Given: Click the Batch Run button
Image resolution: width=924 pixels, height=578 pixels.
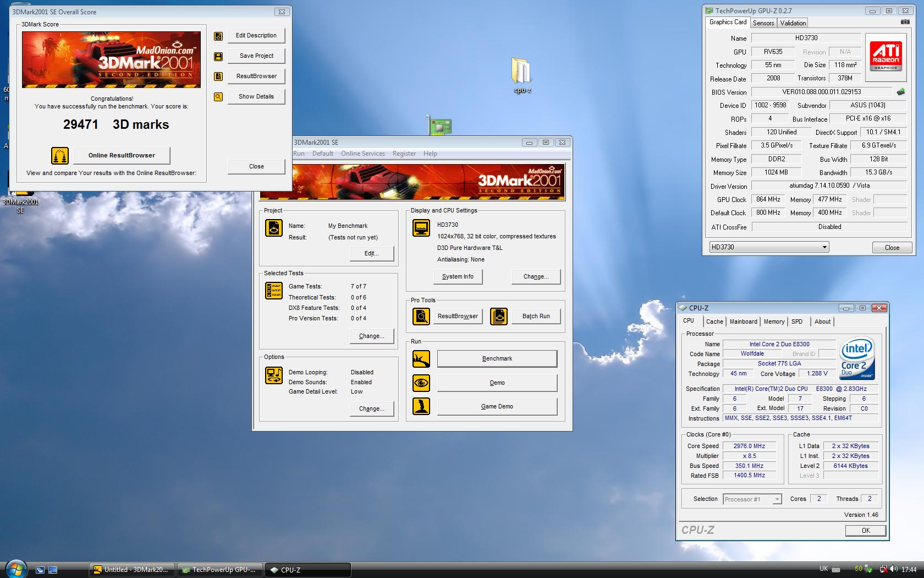Looking at the screenshot, I should (x=536, y=317).
